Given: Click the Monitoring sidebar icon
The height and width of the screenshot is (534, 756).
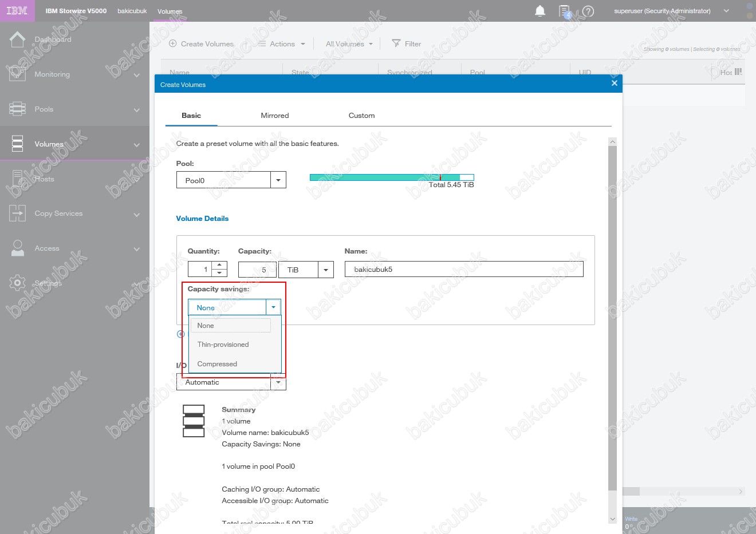Looking at the screenshot, I should pos(17,74).
